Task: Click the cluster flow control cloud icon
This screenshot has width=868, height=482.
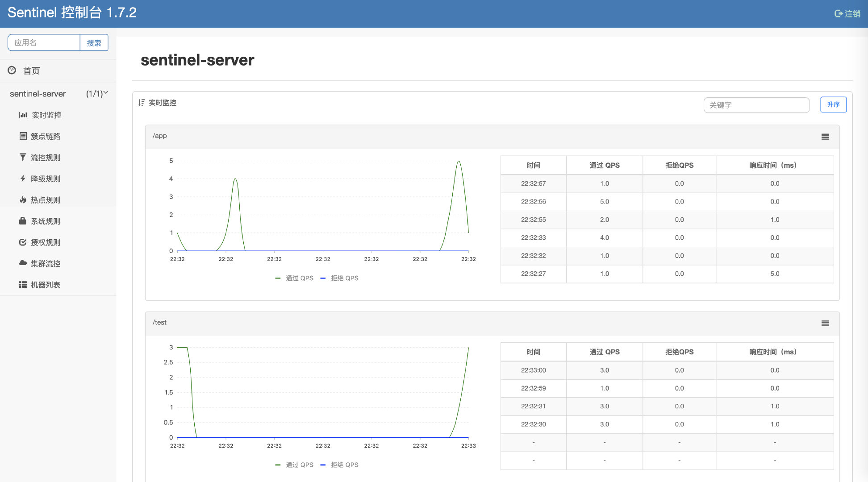Action: coord(23,263)
